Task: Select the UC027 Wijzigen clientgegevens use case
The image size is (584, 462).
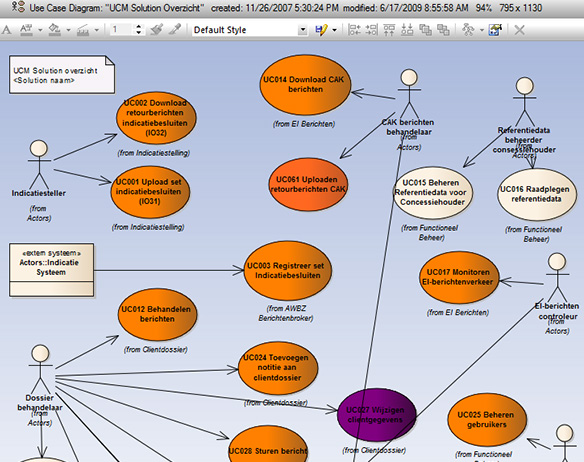Action: click(x=376, y=415)
